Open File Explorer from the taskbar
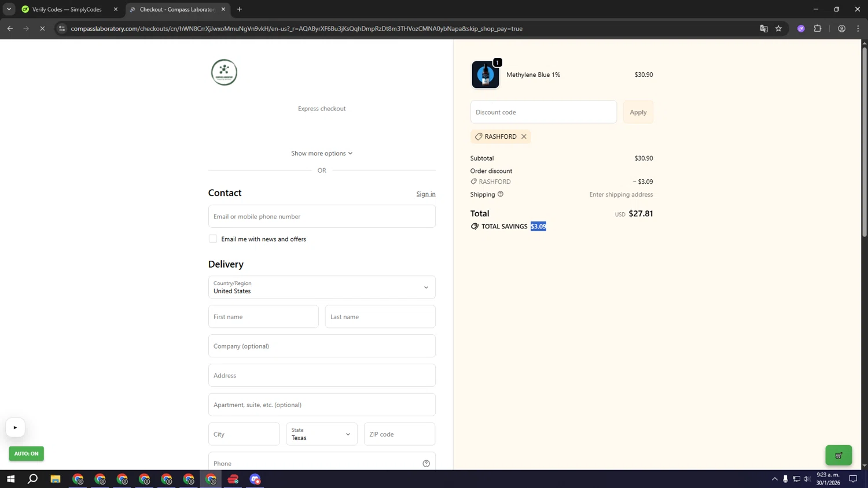The width and height of the screenshot is (868, 488). [56, 479]
